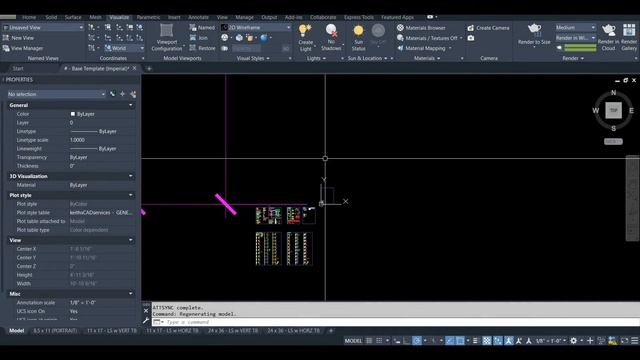Click the N compass direction on the ViewCube
This screenshot has height=360, width=640.
613,93
